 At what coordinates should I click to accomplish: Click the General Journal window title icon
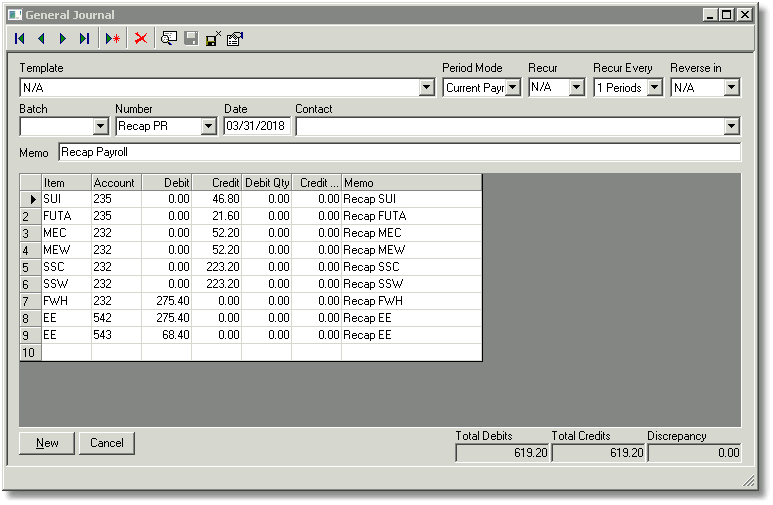(15, 15)
